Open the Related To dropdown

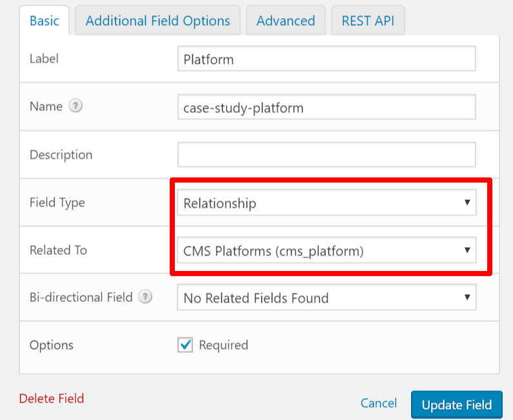(327, 250)
